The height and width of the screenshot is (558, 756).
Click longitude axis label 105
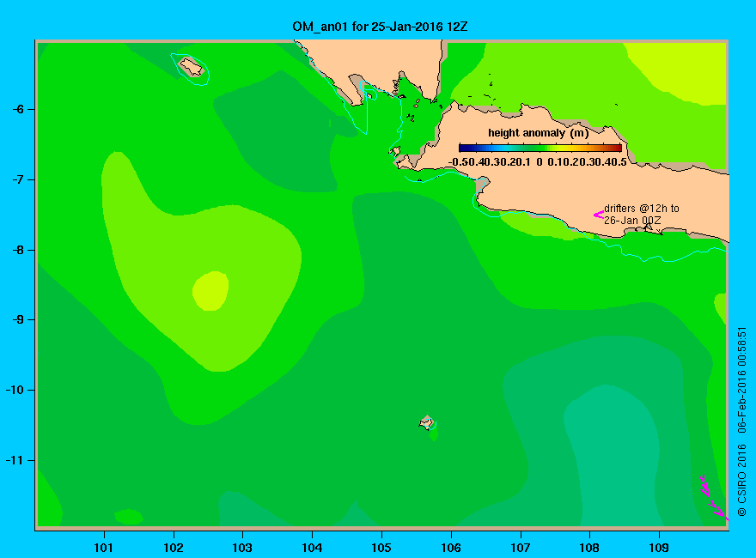[x=381, y=548]
